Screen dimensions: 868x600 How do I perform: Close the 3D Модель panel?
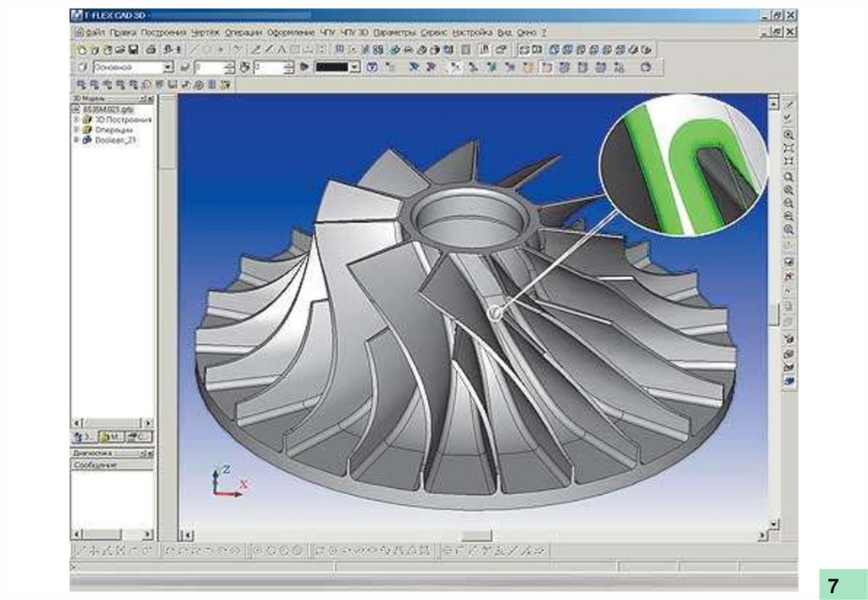[x=151, y=98]
